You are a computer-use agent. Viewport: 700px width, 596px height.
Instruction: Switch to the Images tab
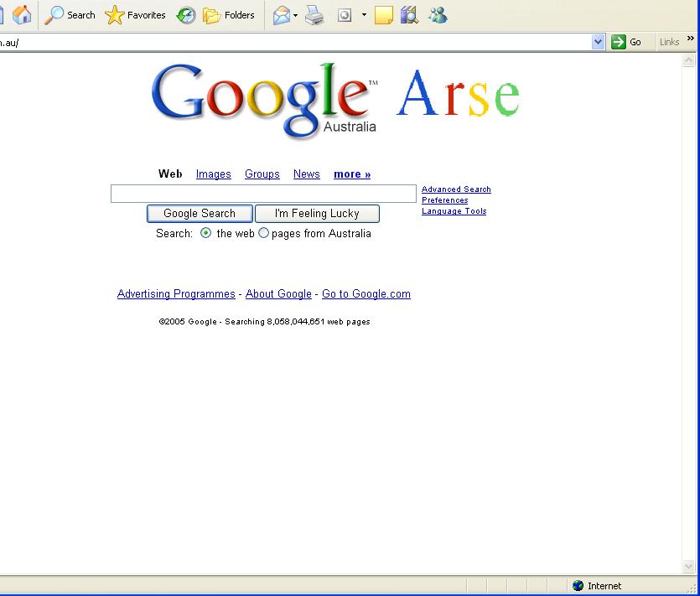[x=213, y=174]
